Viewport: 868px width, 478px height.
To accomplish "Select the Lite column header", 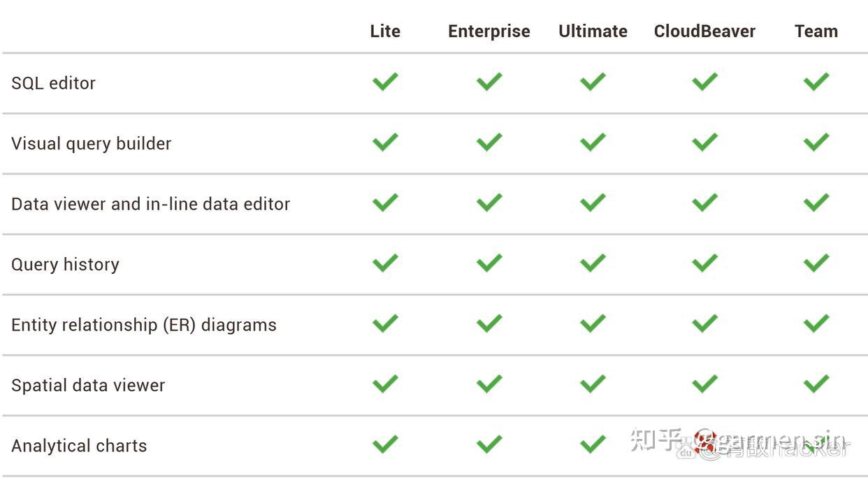I will pos(385,31).
